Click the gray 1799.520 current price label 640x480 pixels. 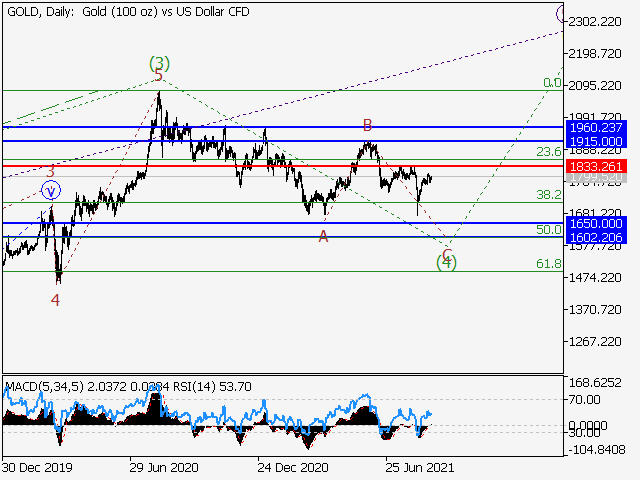[596, 177]
